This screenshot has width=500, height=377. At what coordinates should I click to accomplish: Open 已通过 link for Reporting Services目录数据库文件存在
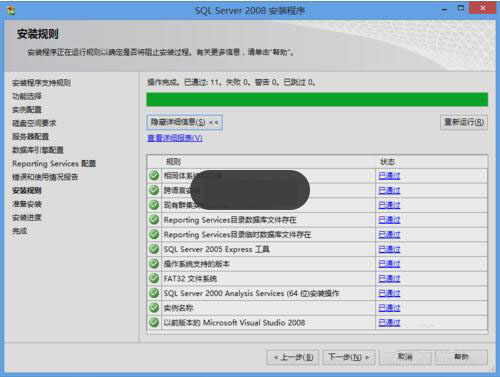[x=389, y=220]
